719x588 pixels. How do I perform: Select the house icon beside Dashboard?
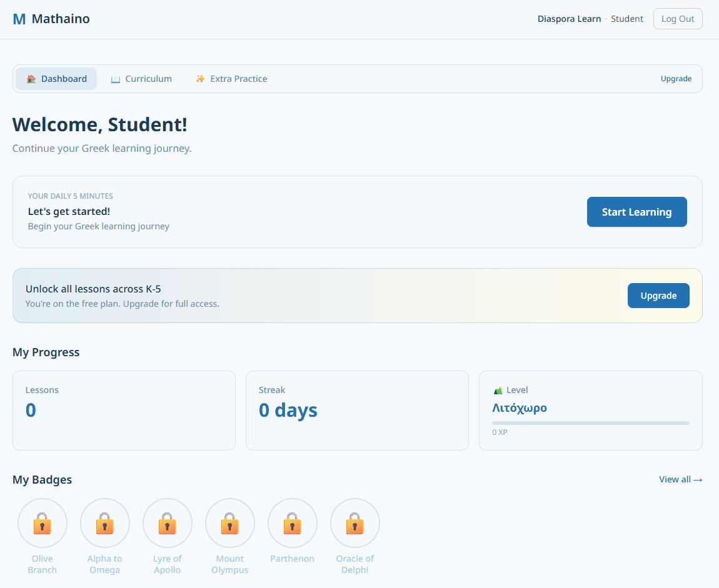[31, 78]
